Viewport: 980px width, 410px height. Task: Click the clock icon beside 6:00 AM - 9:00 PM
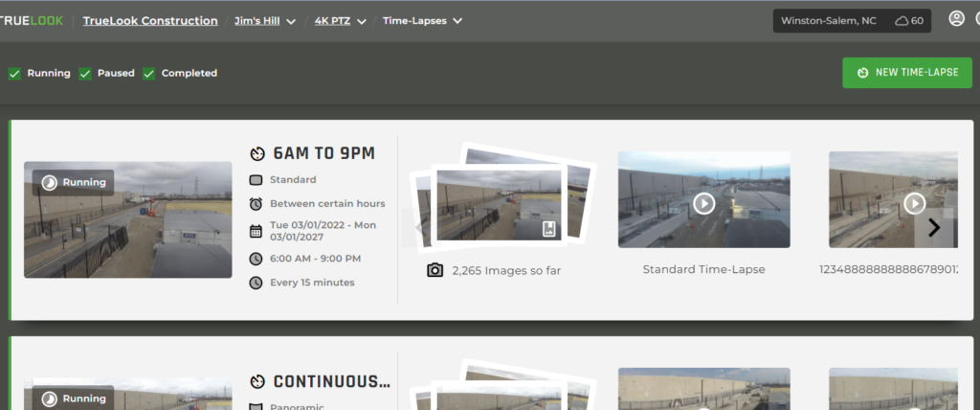256,260
